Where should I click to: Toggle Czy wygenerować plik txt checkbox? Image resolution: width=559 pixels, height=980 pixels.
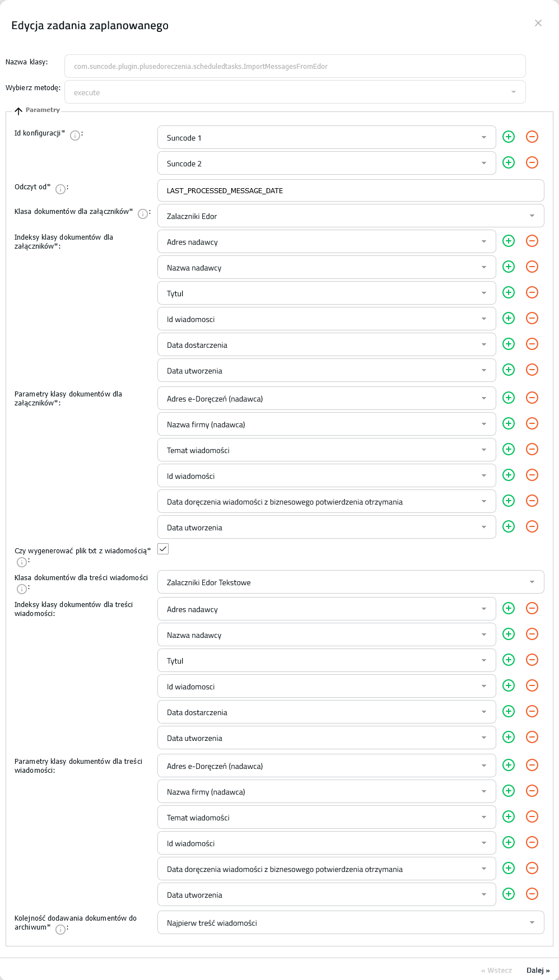(x=163, y=549)
